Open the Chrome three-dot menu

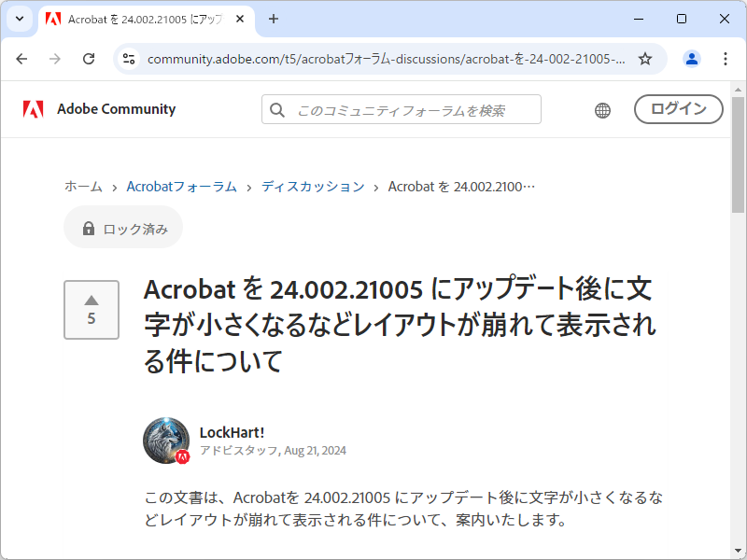click(726, 58)
